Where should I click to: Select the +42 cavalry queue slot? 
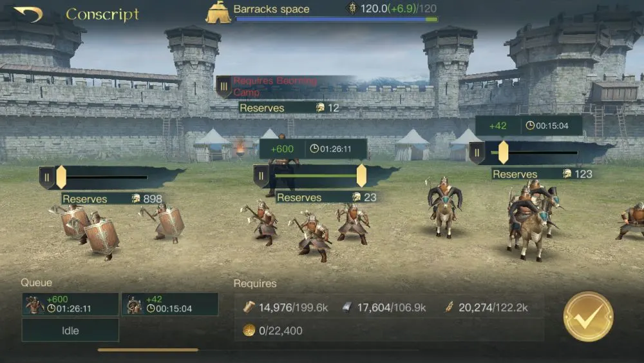pyautogui.click(x=170, y=304)
